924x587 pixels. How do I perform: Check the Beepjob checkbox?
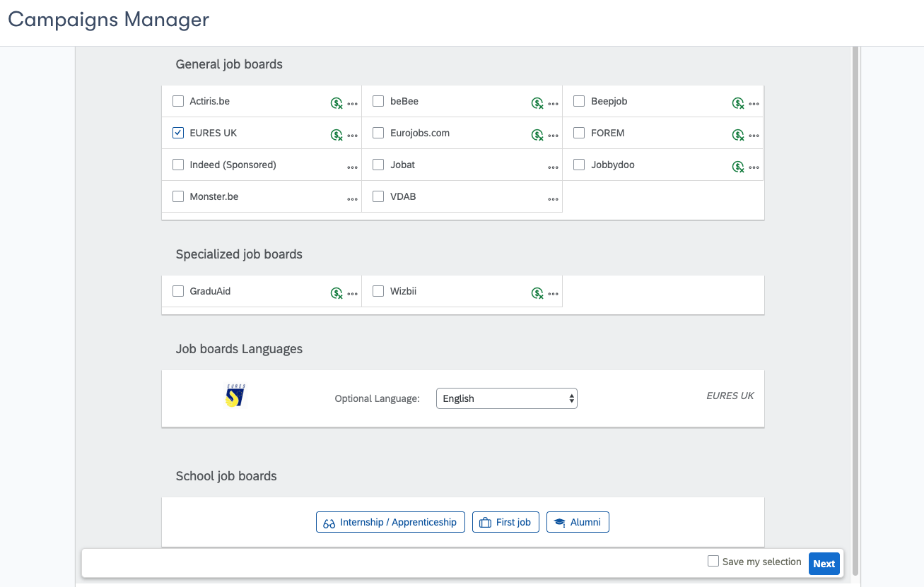[579, 101]
